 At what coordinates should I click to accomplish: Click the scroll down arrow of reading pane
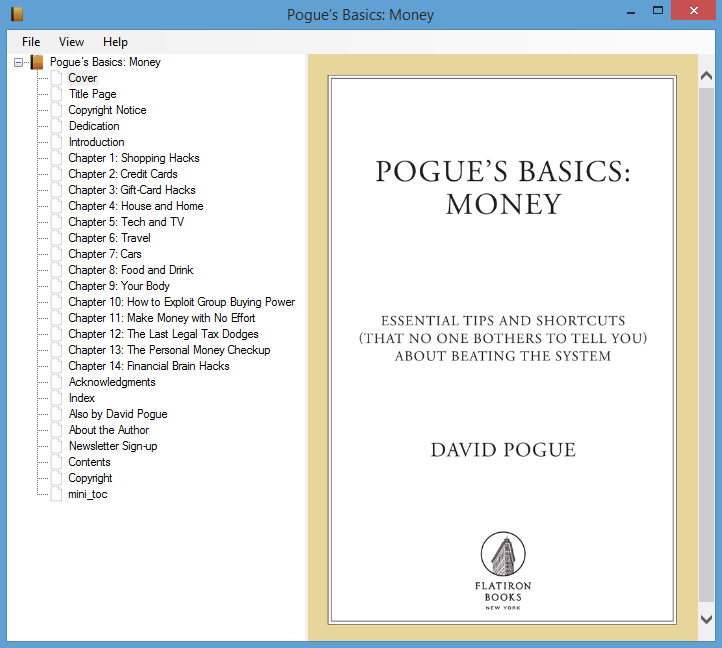tap(706, 619)
